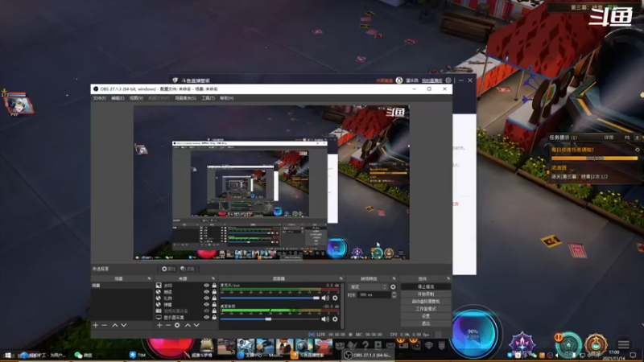This screenshot has height=362, width=644.
Task: Open 视图(V) menu in OBS
Action: 136,98
